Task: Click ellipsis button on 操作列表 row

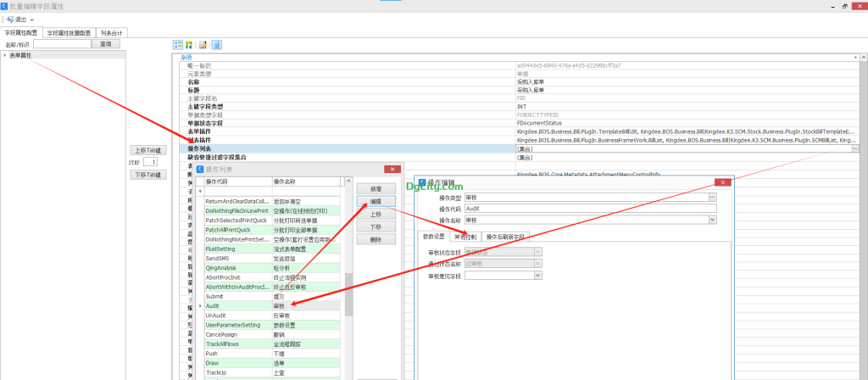Action: point(855,148)
